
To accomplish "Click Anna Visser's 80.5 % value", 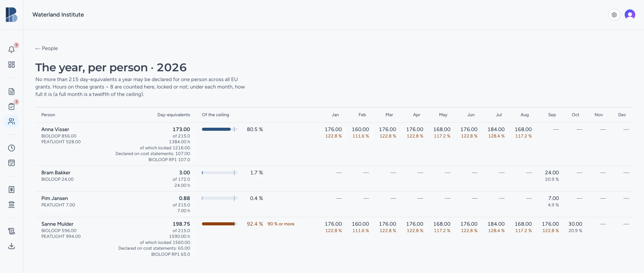I will [255, 129].
